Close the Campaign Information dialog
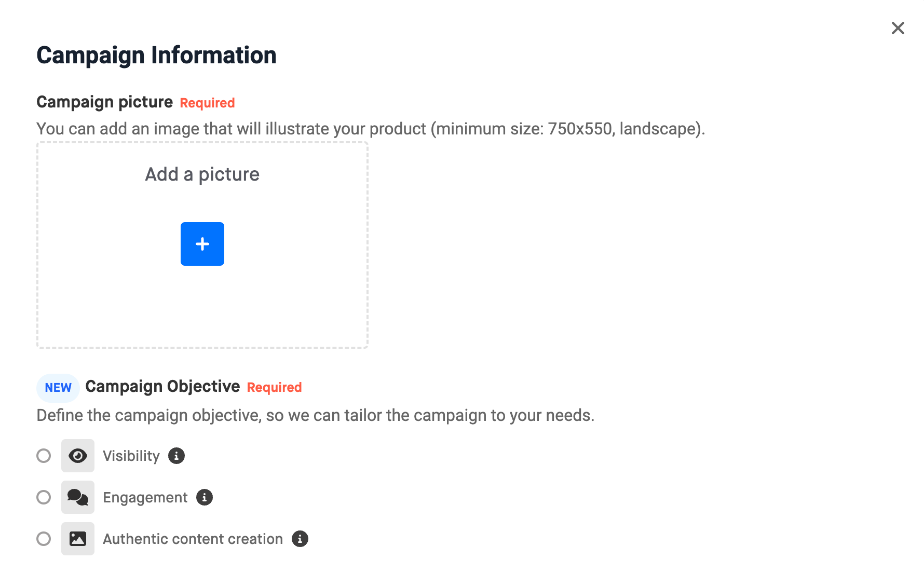This screenshot has width=924, height=573. (x=898, y=28)
